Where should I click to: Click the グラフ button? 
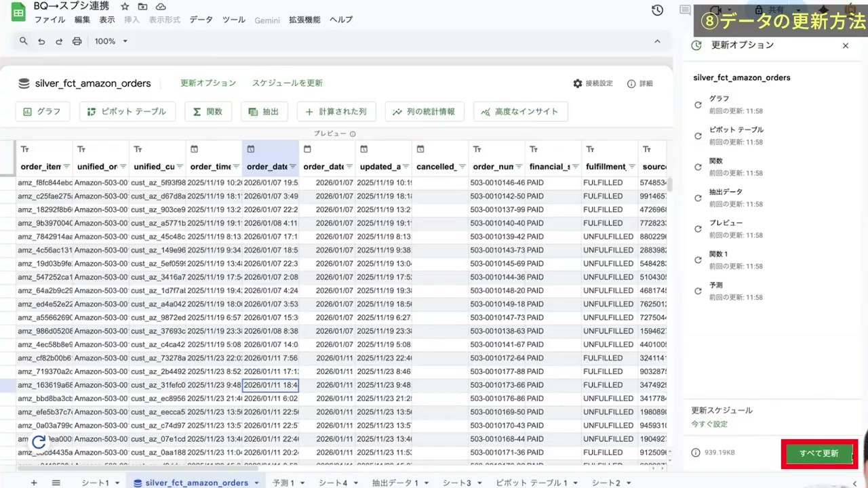point(43,112)
